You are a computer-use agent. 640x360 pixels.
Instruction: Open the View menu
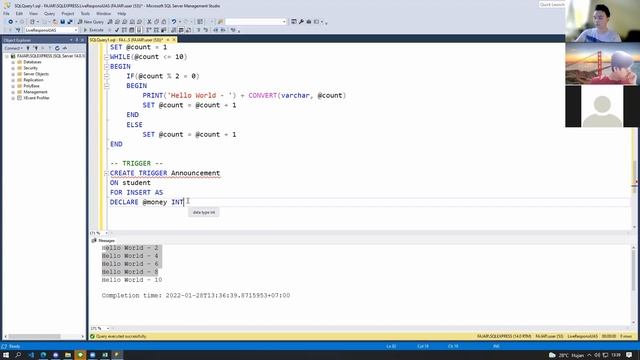pos(33,13)
